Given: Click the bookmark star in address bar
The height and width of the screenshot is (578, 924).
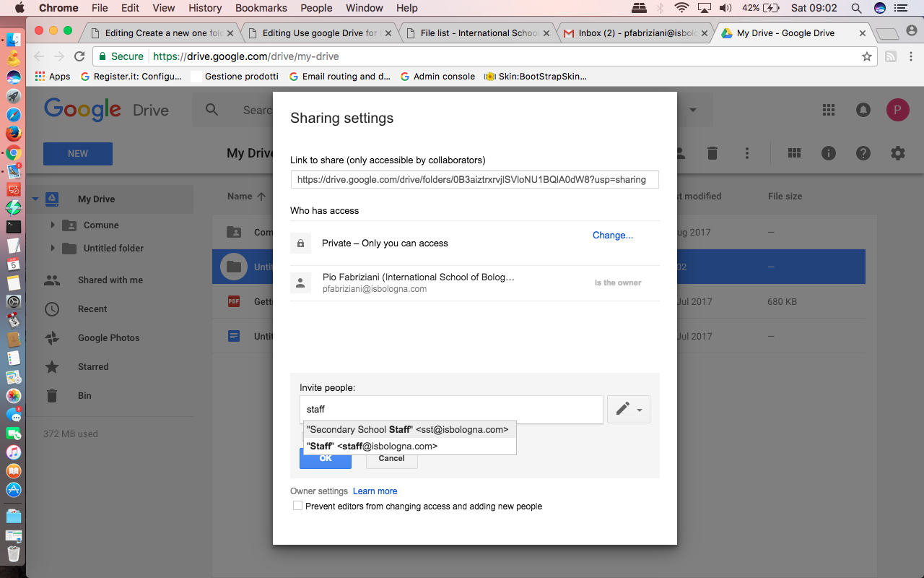Looking at the screenshot, I should click(867, 56).
